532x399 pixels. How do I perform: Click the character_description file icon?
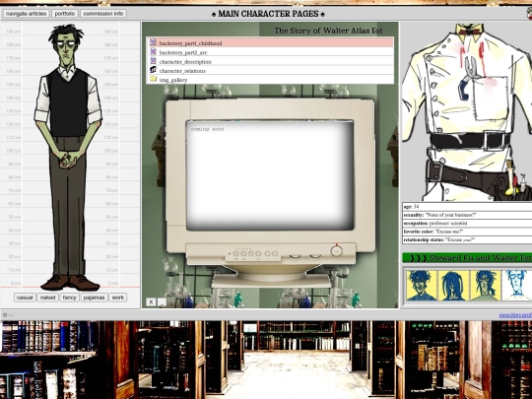(153, 61)
